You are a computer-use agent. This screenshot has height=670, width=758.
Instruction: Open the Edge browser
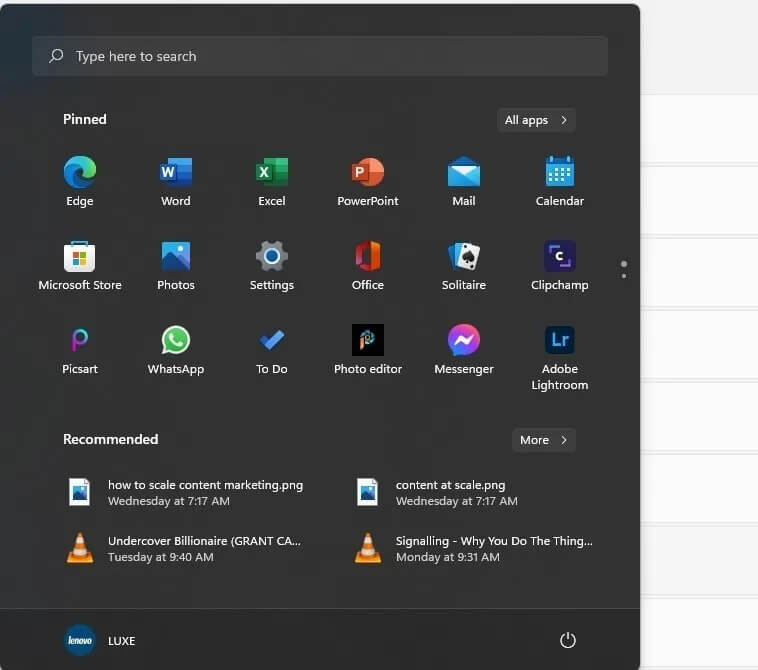pos(80,181)
